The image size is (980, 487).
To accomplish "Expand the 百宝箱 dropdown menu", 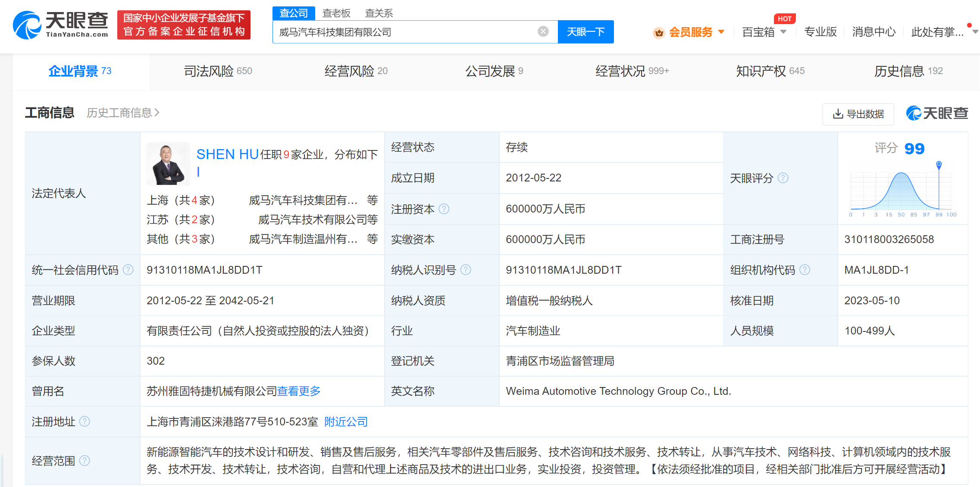I will coord(783,32).
